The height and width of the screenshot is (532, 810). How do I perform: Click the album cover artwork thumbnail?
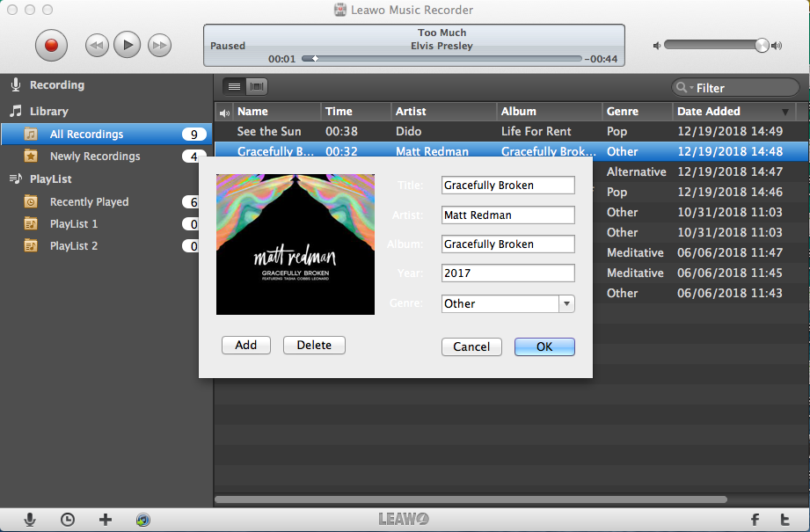tap(296, 244)
